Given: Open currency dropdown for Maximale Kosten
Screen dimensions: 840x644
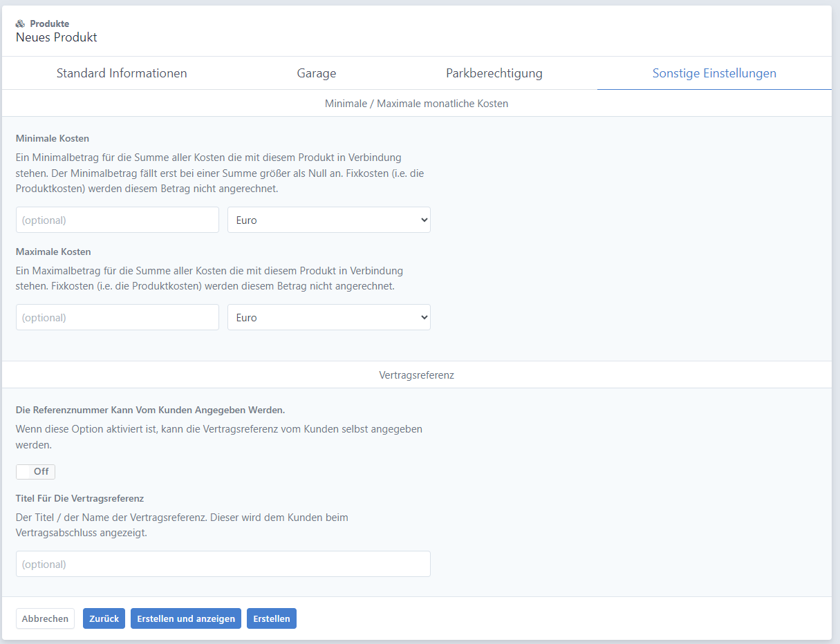Looking at the screenshot, I should point(329,317).
